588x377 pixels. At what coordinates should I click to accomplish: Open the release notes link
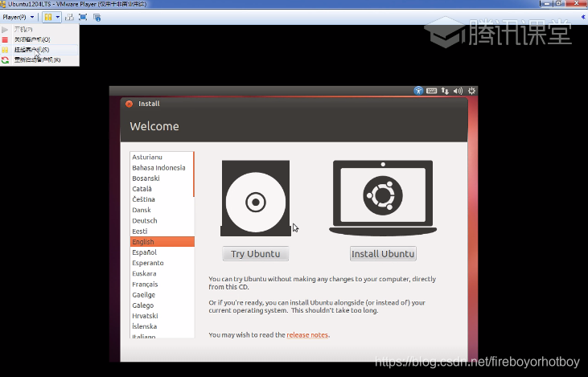(307, 334)
